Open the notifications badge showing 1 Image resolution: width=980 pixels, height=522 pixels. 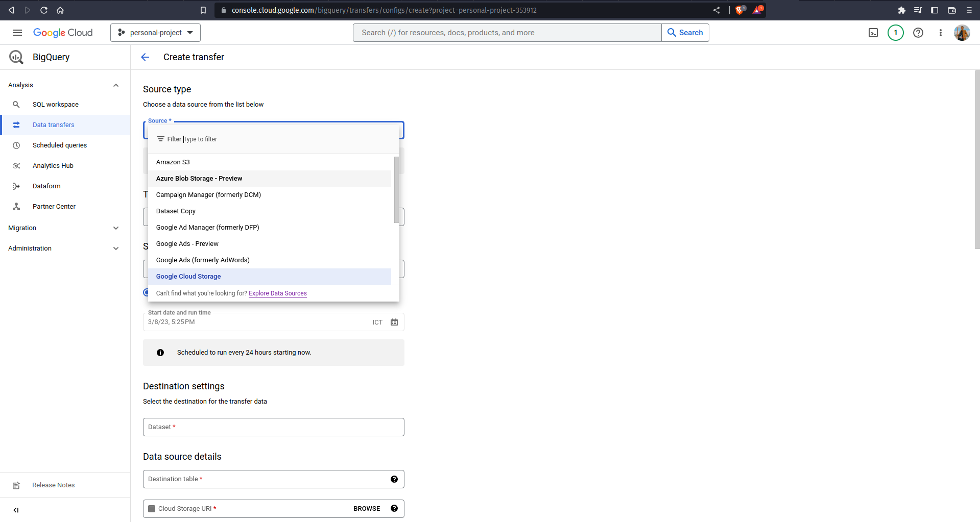895,33
